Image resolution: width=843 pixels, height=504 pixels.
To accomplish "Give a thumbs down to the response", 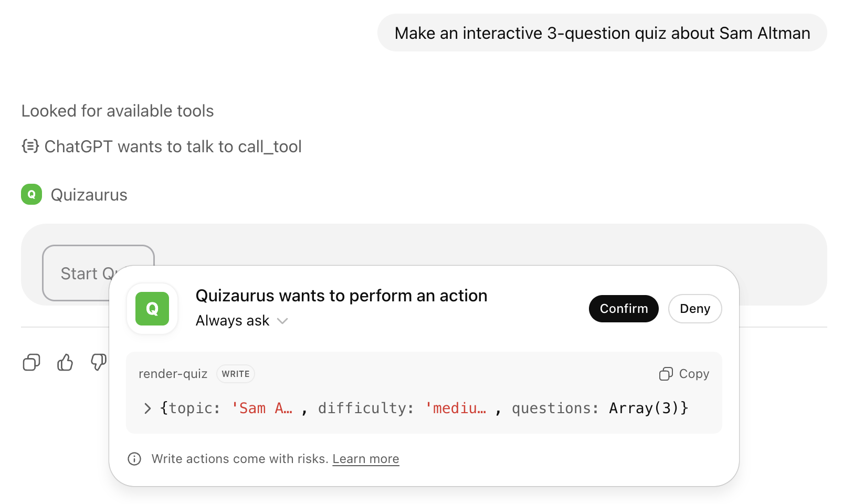I will [98, 362].
